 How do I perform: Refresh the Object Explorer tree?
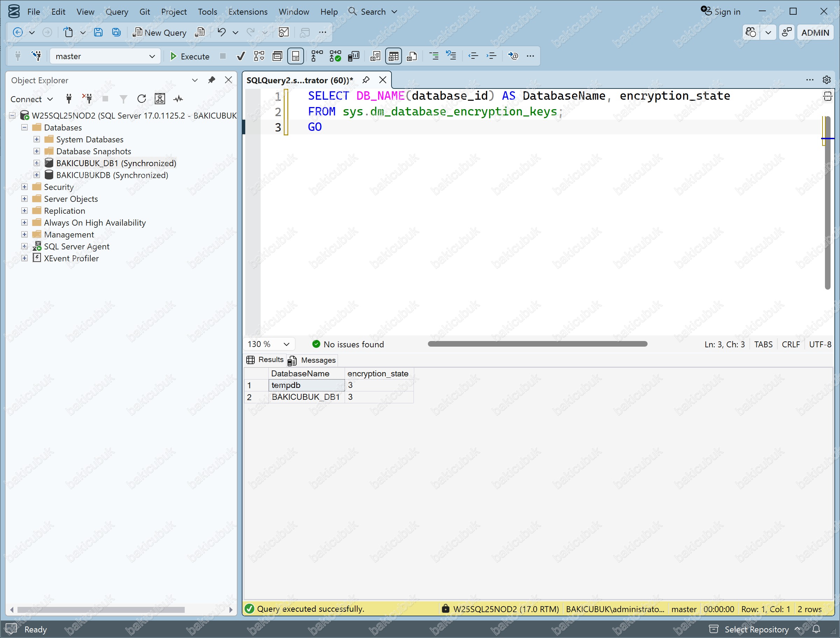142,99
